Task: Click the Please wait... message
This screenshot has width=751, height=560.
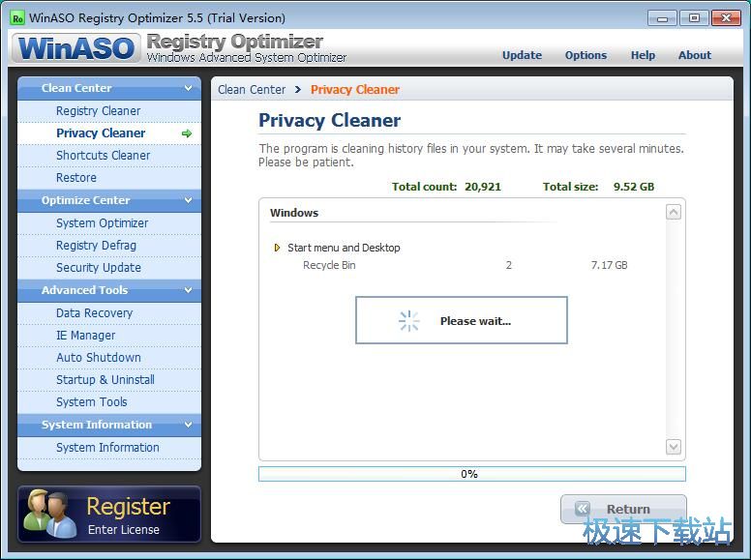Action: 475,321
